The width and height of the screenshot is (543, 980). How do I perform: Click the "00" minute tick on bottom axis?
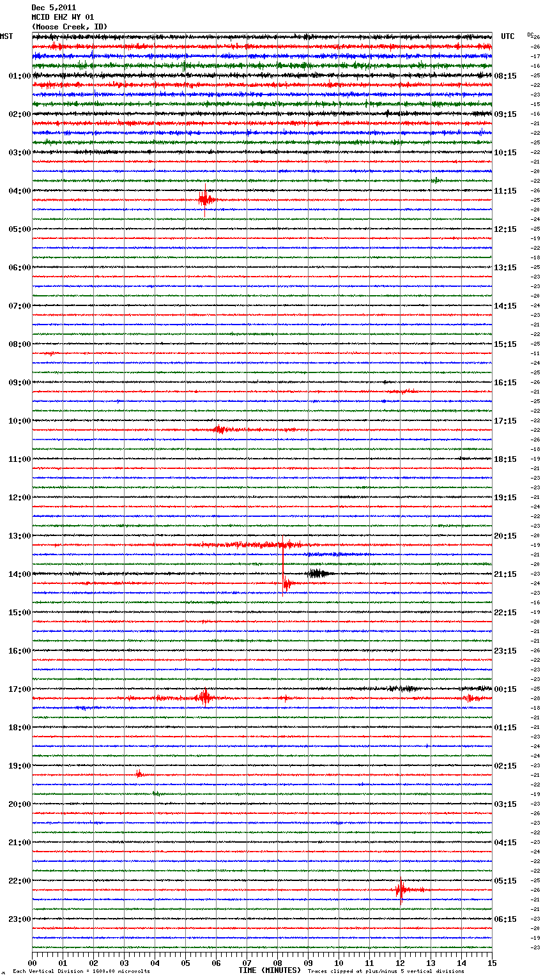point(32,963)
